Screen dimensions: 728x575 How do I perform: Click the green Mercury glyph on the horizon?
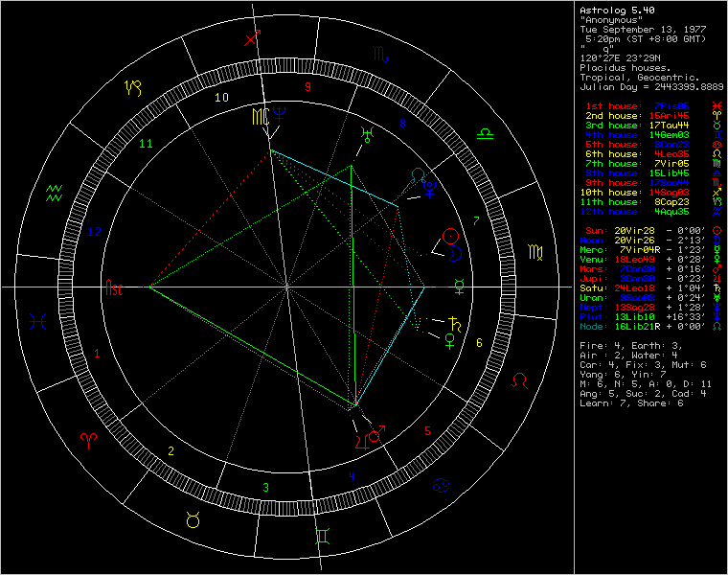tap(461, 285)
